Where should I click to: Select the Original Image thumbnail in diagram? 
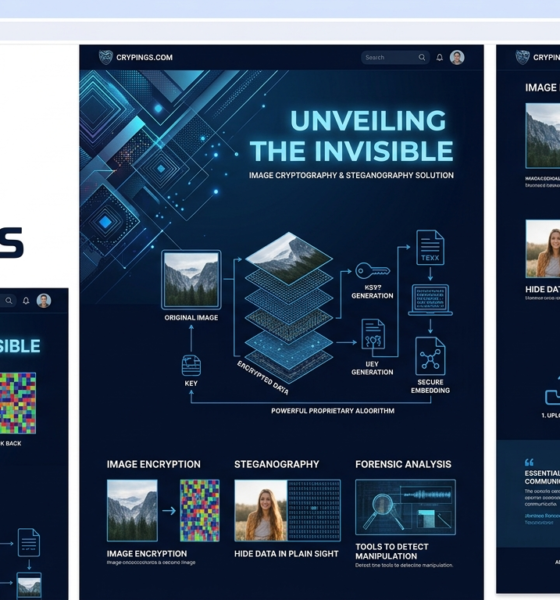[x=191, y=280]
